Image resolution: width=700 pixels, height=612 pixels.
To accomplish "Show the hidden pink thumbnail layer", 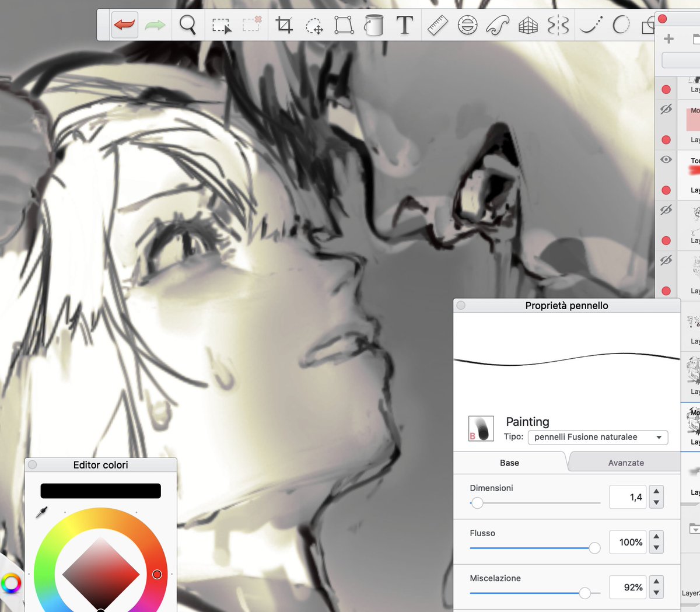I will point(666,109).
